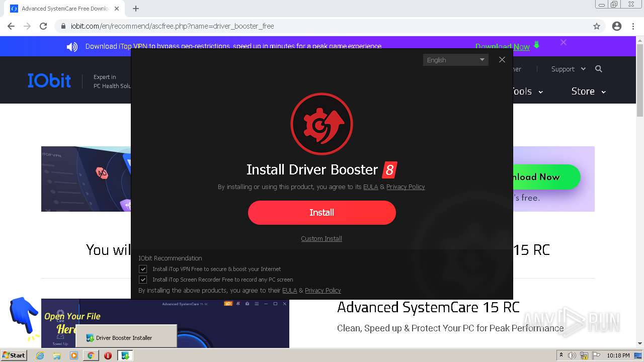Screen dimensions: 644x362
Task: Open the site search magnifier
Action: point(599,69)
